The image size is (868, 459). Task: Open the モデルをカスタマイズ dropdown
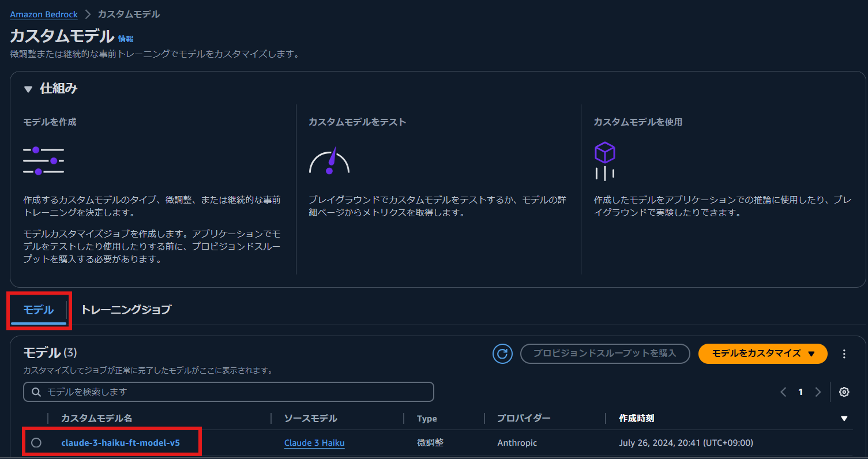point(762,353)
